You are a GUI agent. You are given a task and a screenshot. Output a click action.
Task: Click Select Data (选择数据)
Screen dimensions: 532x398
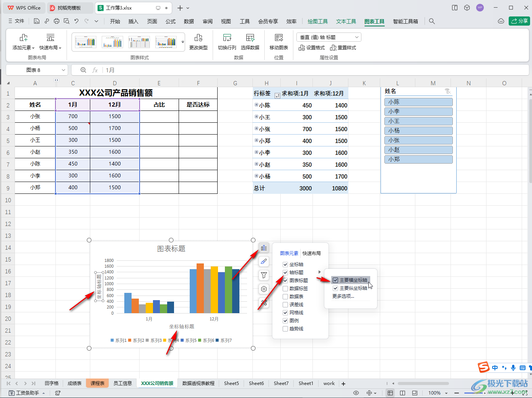pyautogui.click(x=250, y=42)
